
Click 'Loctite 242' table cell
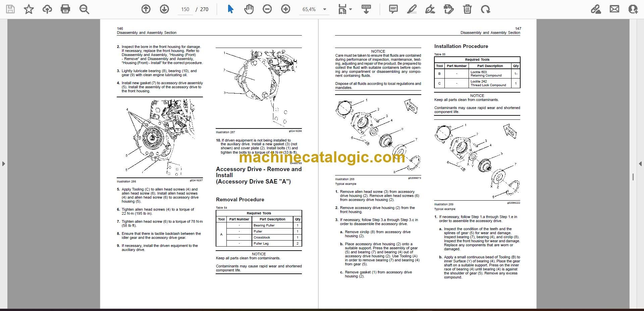(478, 82)
